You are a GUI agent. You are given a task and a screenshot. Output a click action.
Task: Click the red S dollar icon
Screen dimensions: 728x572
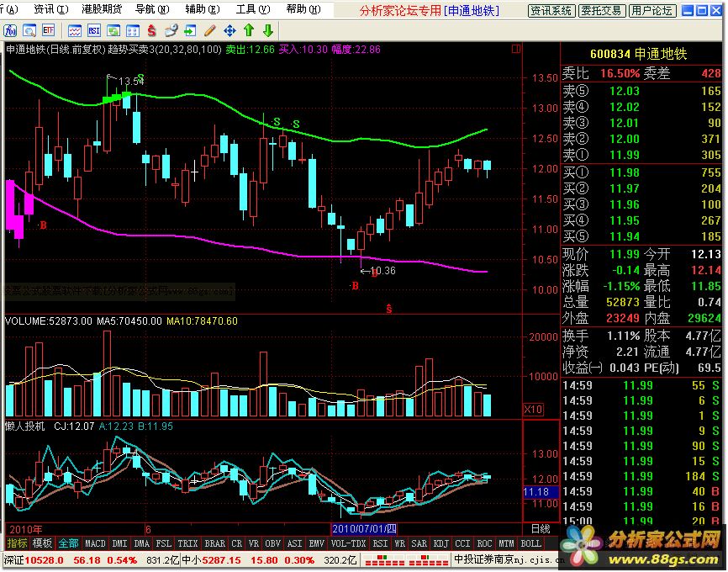[x=151, y=30]
